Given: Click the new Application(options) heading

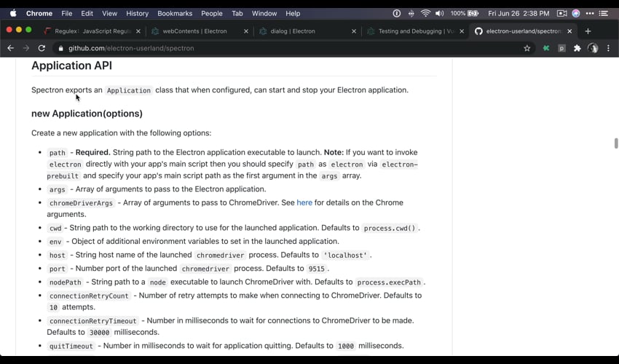Looking at the screenshot, I should (87, 114).
